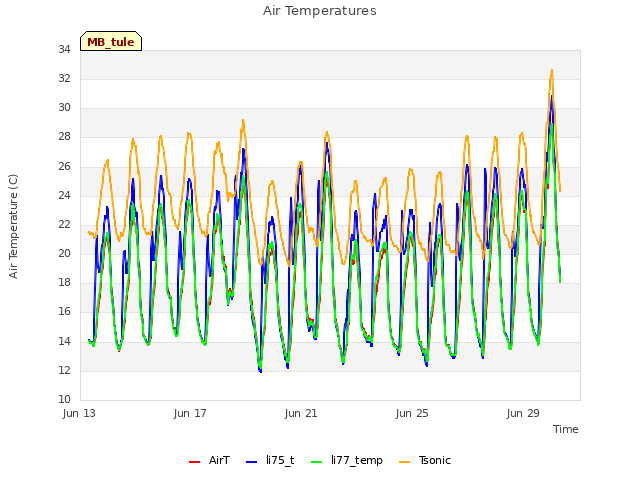Click the Time axis label

coord(566,429)
